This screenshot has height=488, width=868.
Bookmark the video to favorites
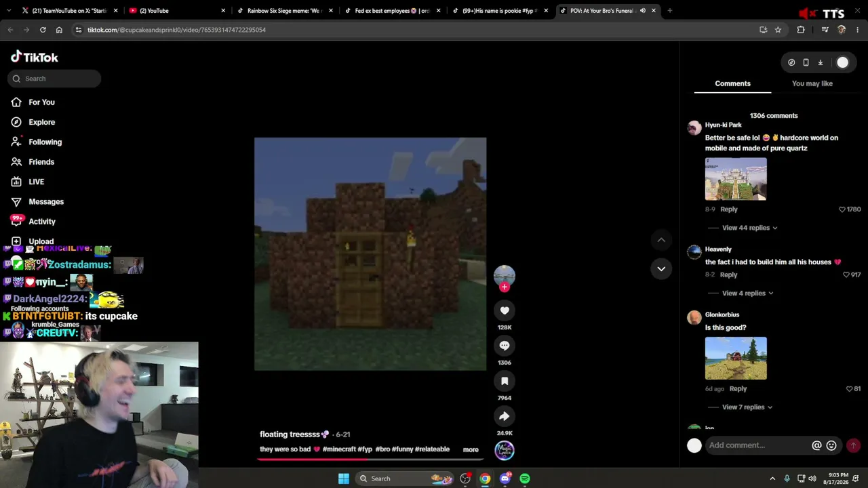point(505,381)
